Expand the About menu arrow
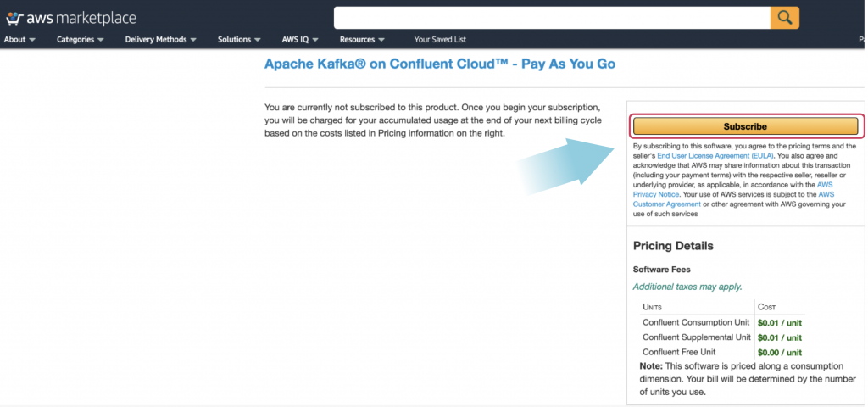The width and height of the screenshot is (868, 407). pyautogui.click(x=32, y=40)
